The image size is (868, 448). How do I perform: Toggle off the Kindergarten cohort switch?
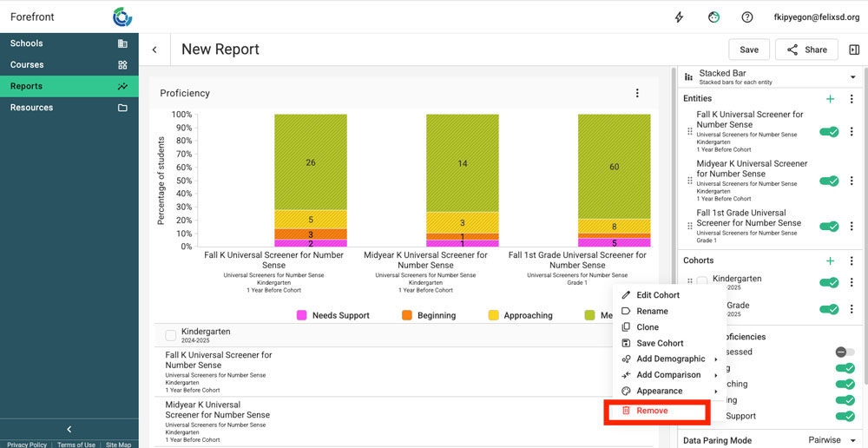pos(829,282)
